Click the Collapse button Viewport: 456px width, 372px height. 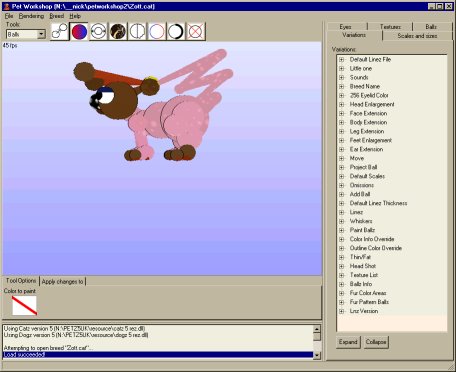coord(376,342)
